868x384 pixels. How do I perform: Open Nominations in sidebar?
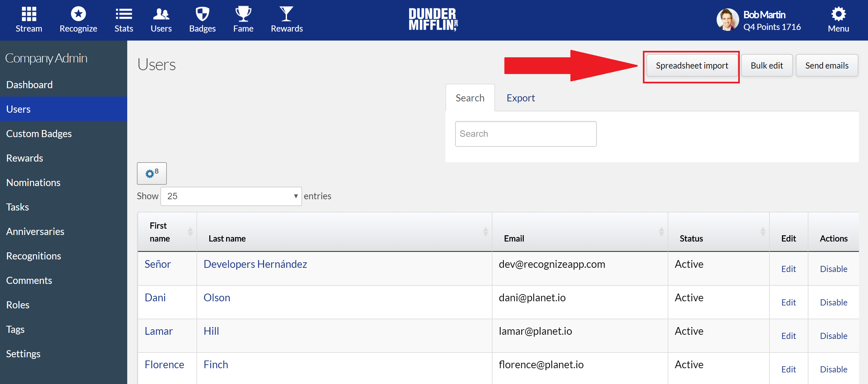click(63, 183)
